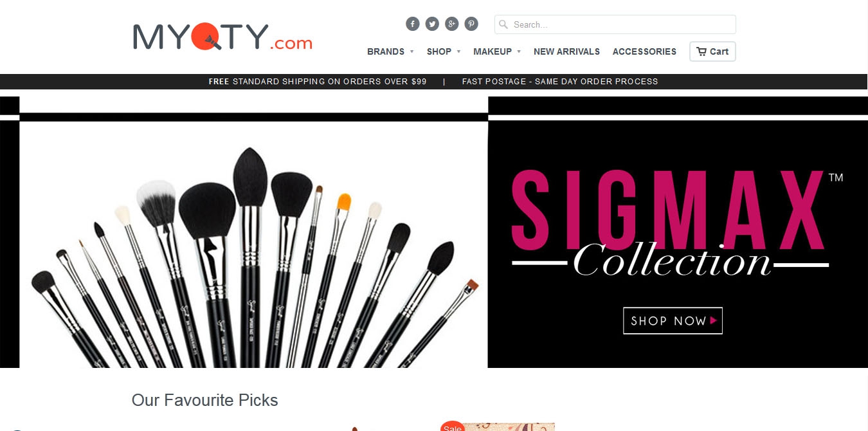Click the SIGMAX Collection banner title
868x431 pixels.
coord(669,223)
